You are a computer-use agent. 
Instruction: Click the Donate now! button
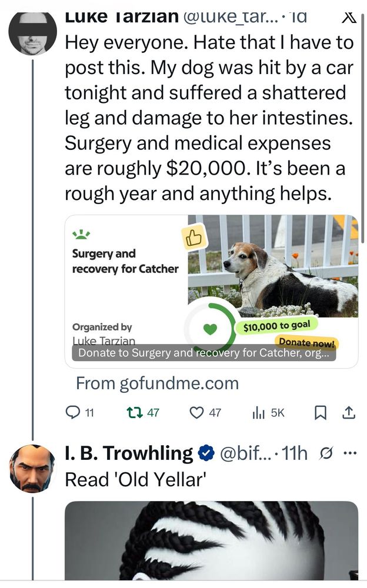(x=306, y=343)
